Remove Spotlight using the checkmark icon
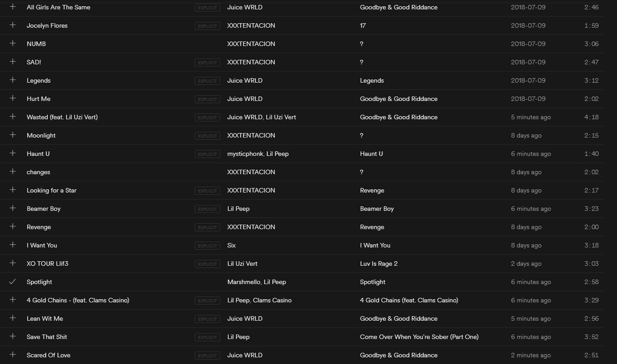Viewport: 617px width, 364px height. (x=13, y=281)
